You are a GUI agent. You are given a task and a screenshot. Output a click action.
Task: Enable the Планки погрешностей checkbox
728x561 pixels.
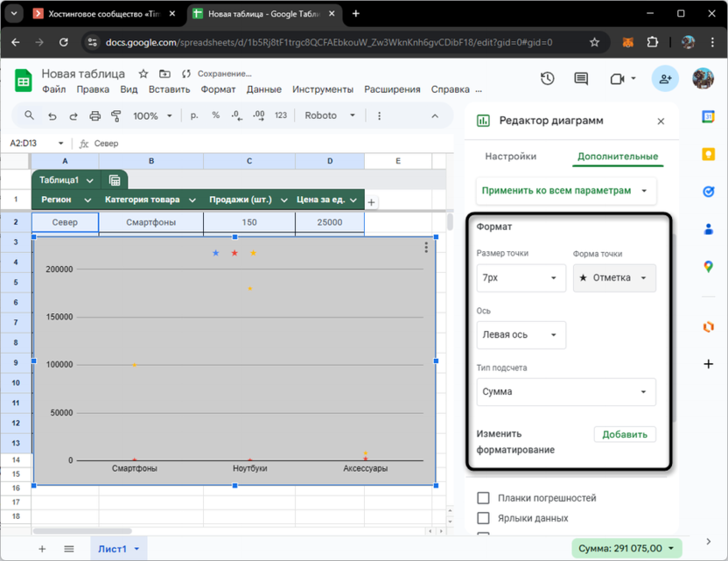[483, 498]
